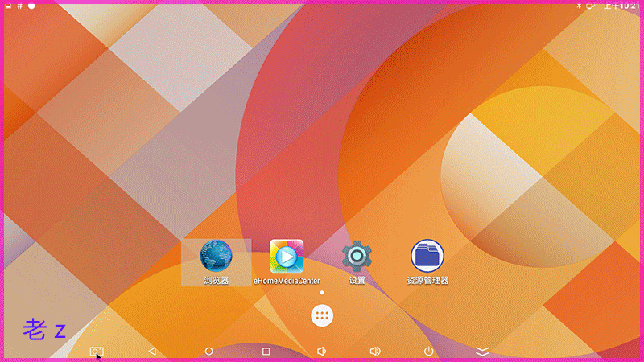Click the eHomeMediaCenter label text
644x362 pixels.
click(287, 281)
